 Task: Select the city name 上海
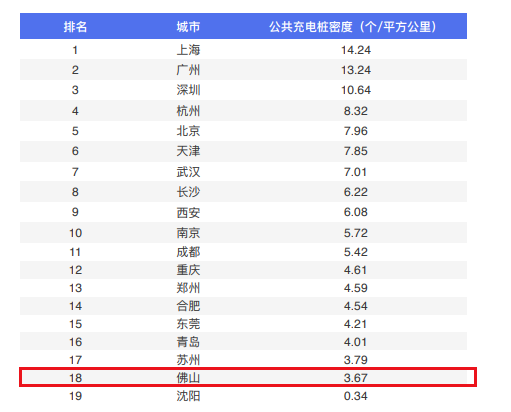[188, 50]
